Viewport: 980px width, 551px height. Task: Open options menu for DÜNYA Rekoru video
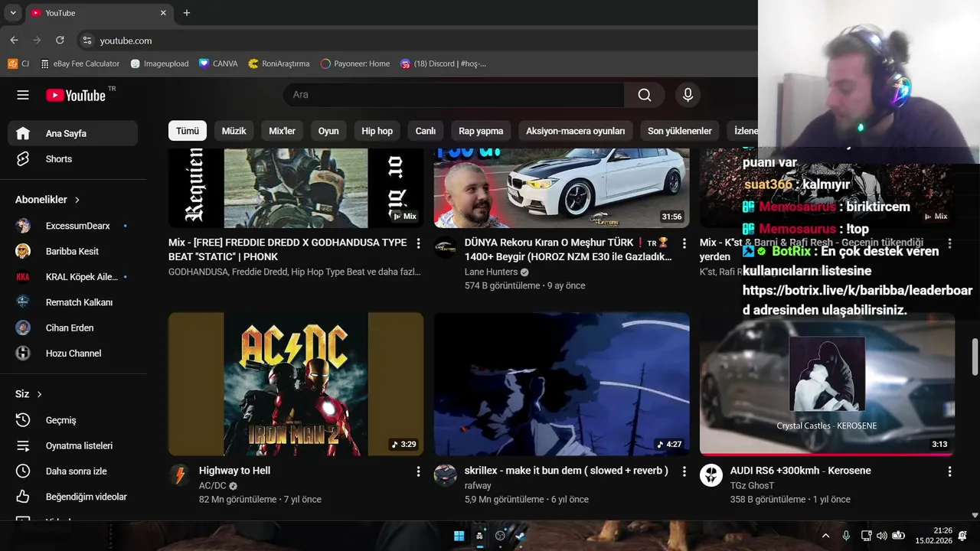[x=684, y=243]
